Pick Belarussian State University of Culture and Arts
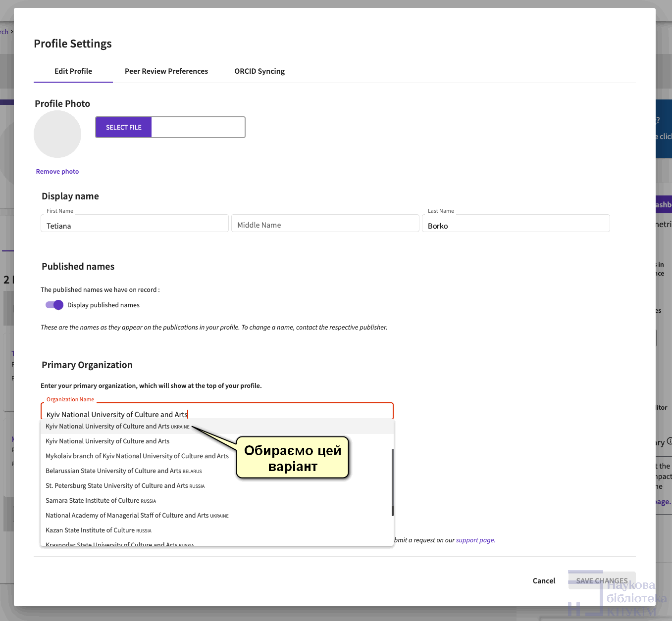This screenshot has width=672, height=621. (x=123, y=471)
